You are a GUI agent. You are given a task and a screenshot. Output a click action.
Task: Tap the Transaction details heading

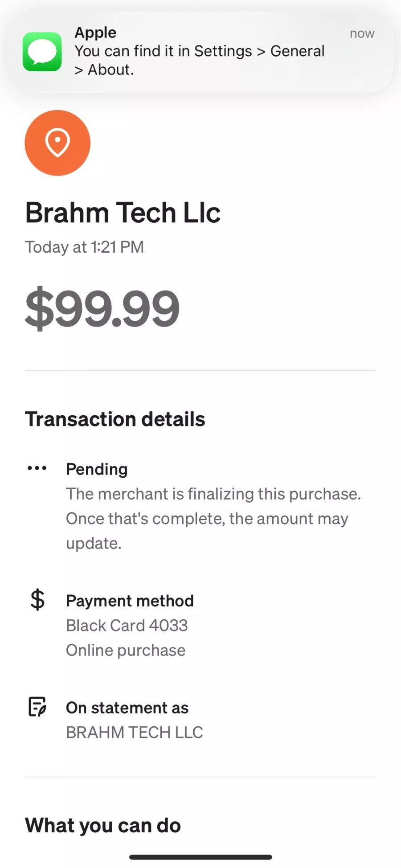click(115, 419)
